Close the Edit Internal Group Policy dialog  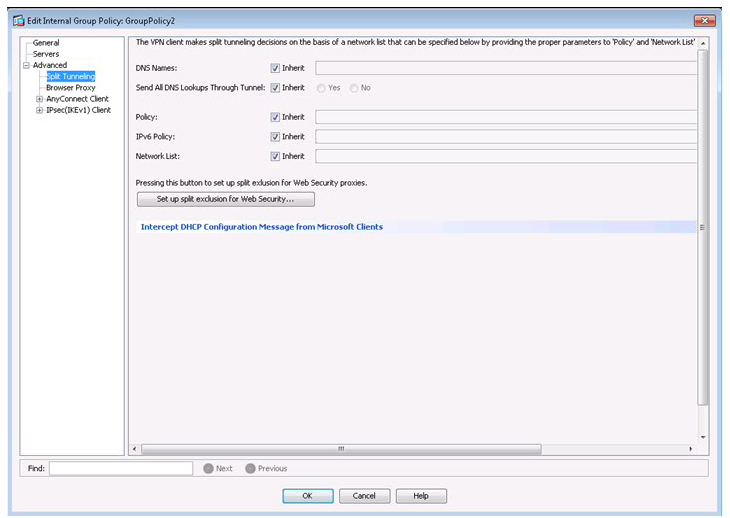705,19
